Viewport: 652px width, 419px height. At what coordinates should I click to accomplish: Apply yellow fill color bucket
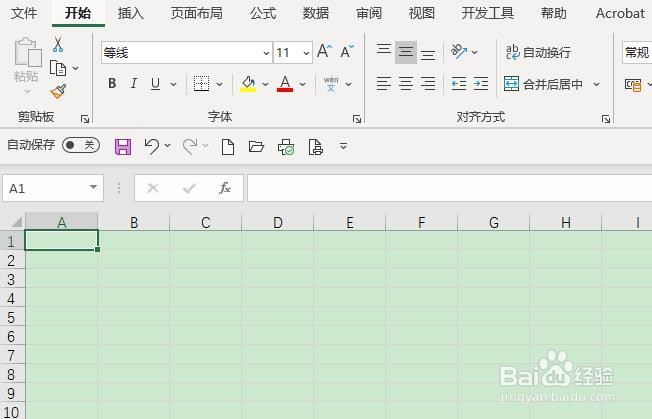(248, 84)
